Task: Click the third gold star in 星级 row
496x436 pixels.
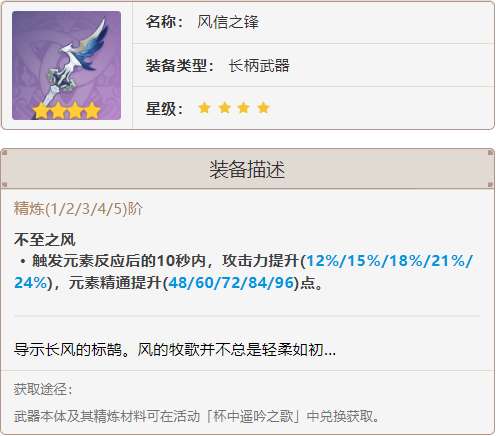Action: pyautogui.click(x=244, y=108)
